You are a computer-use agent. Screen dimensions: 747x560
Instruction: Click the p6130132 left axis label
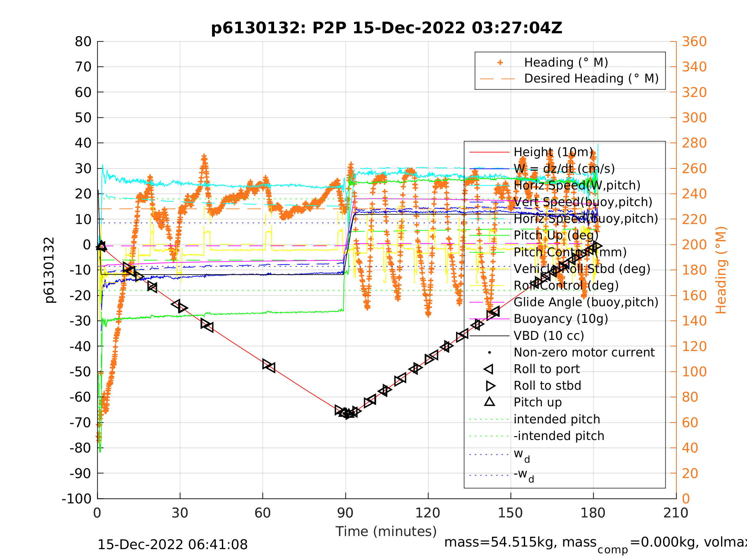tap(50, 270)
